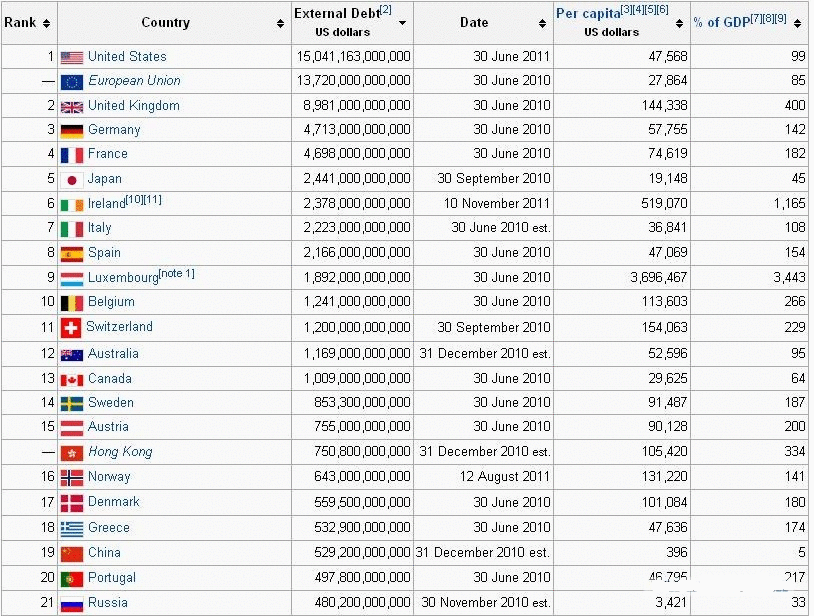Click the Portugal flag icon
814x616 pixels.
72,579
